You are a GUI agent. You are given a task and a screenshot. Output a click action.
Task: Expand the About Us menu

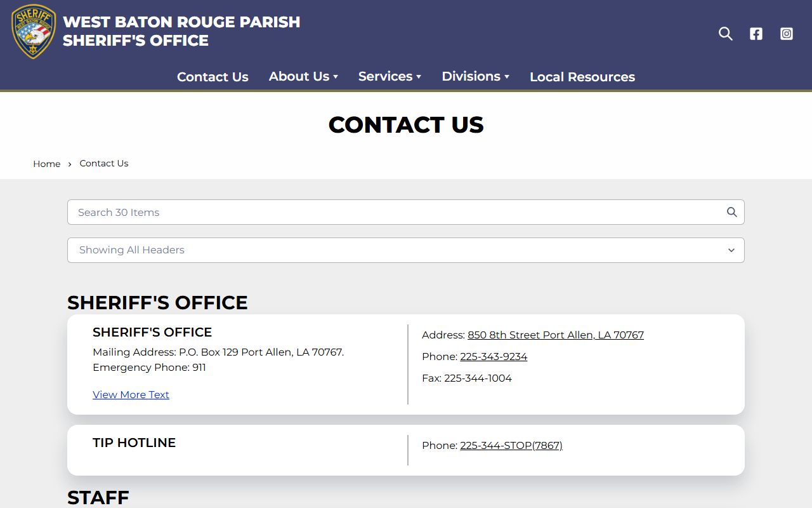pos(303,76)
